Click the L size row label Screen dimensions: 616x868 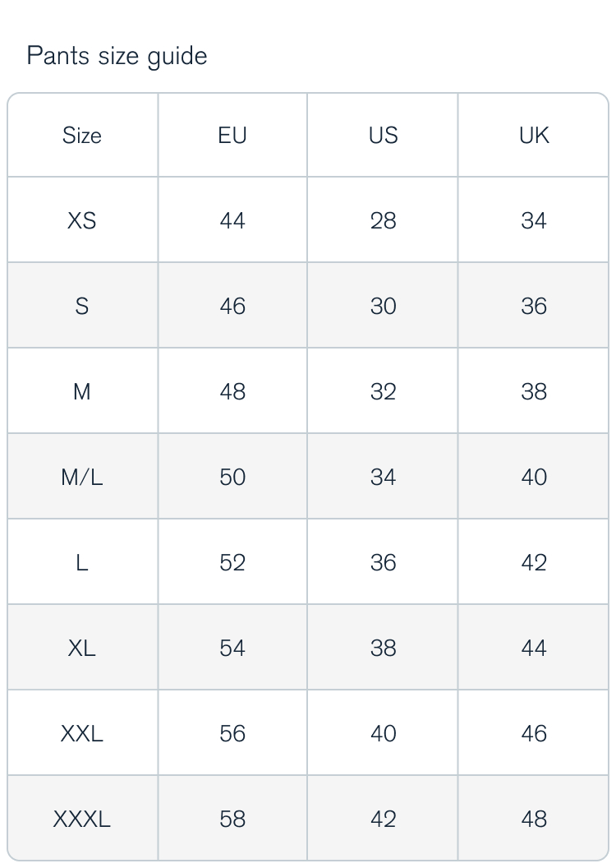[x=82, y=562]
